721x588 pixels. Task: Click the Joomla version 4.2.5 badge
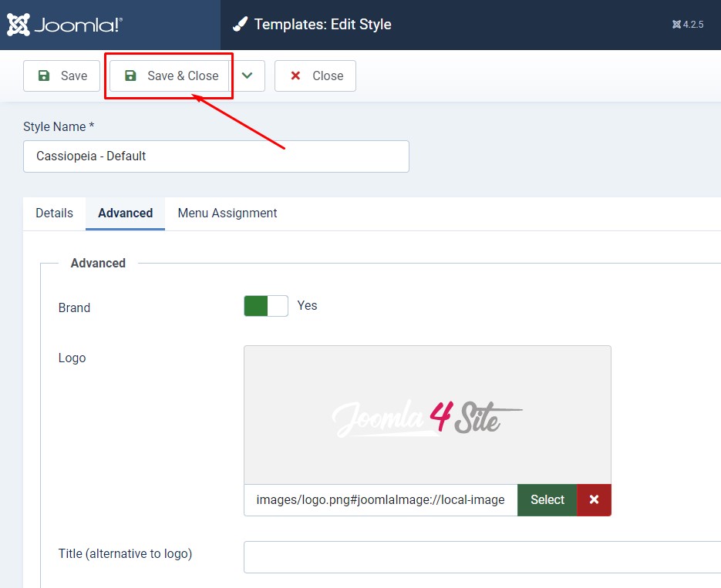688,25
